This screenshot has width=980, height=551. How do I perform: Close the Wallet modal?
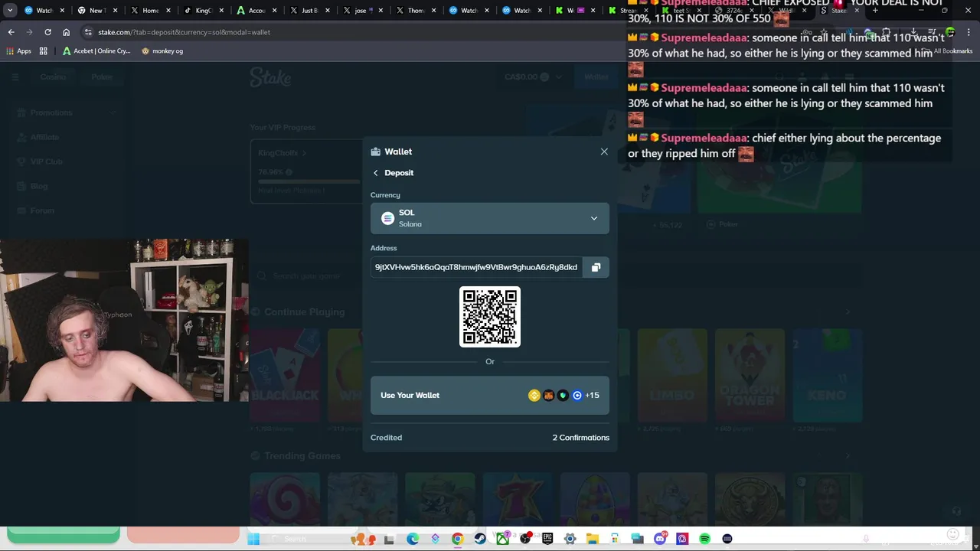(604, 152)
